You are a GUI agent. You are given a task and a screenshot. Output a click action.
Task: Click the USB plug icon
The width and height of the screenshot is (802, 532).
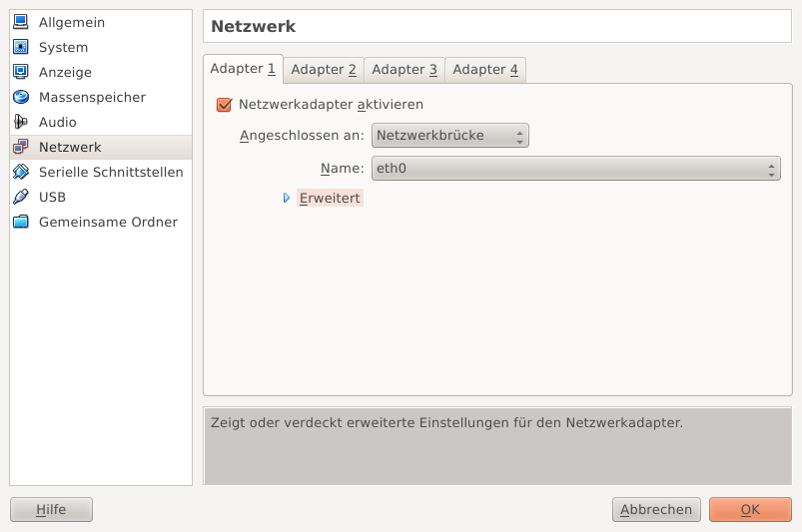tap(20, 197)
